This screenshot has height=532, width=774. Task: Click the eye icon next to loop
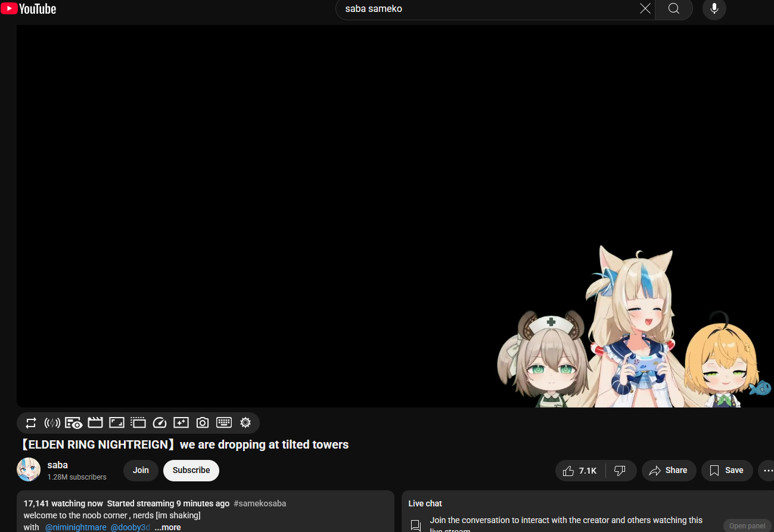(x=74, y=423)
